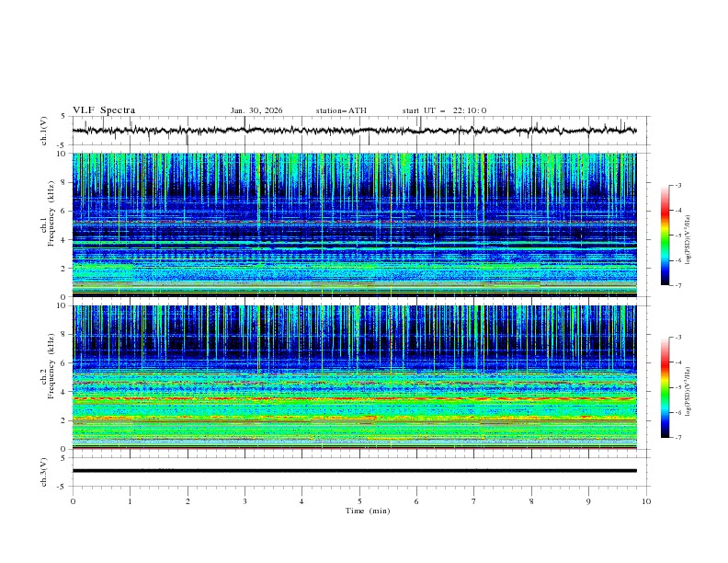
Task: Click time axis tick label '0'
Action: 73,501
